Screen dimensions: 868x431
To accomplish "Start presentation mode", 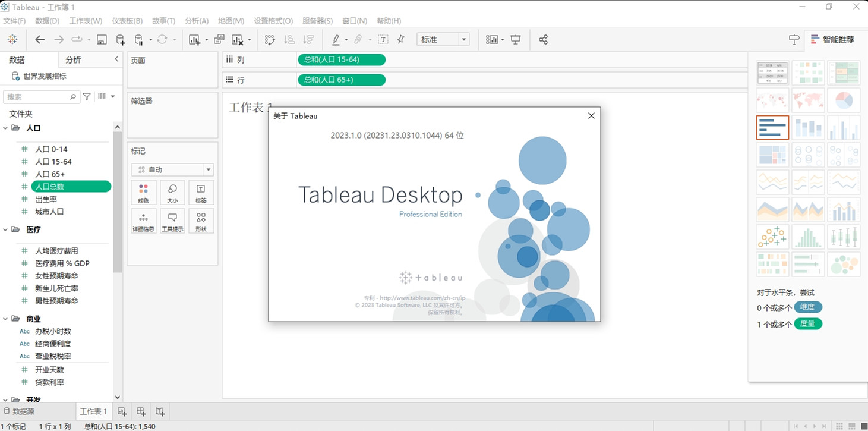I will tap(516, 40).
